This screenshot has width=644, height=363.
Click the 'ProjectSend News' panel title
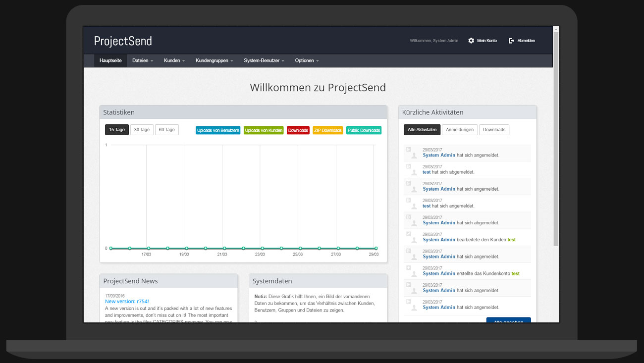tap(130, 281)
